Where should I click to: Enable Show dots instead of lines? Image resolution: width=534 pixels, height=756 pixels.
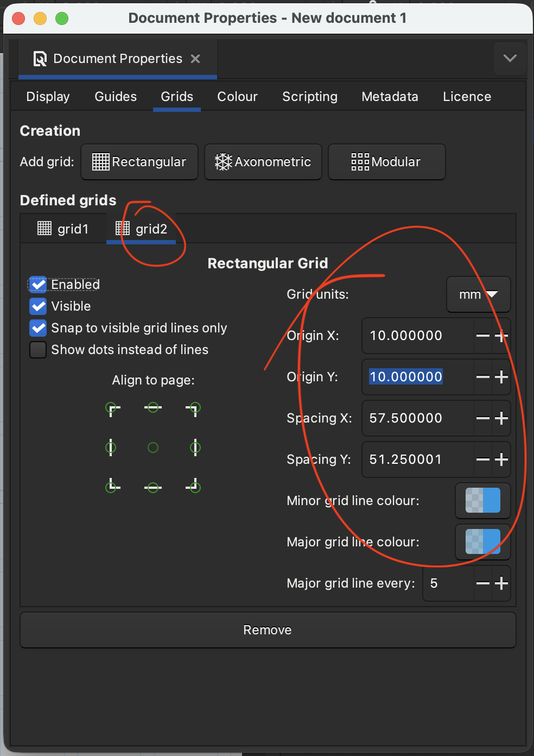pos(39,350)
